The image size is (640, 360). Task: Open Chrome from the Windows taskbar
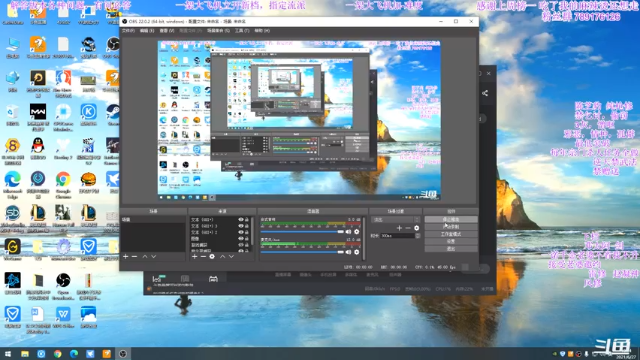tap(58, 354)
